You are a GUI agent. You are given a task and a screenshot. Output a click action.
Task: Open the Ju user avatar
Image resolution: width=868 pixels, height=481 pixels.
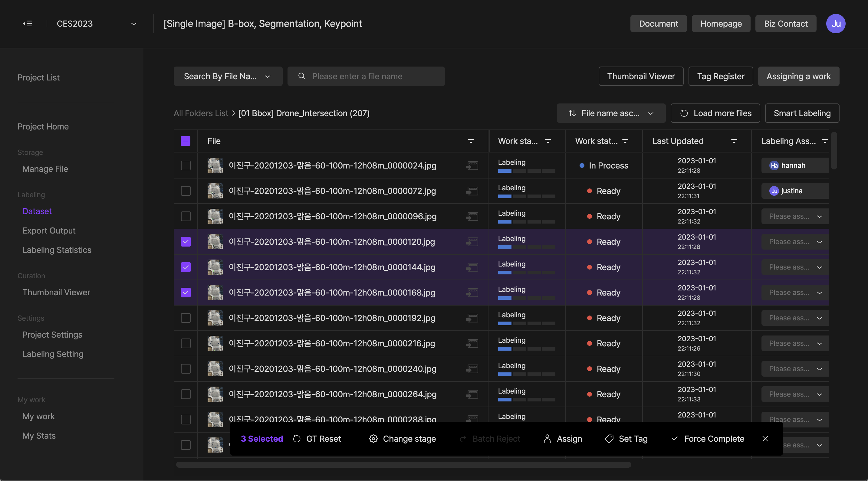[835, 24]
